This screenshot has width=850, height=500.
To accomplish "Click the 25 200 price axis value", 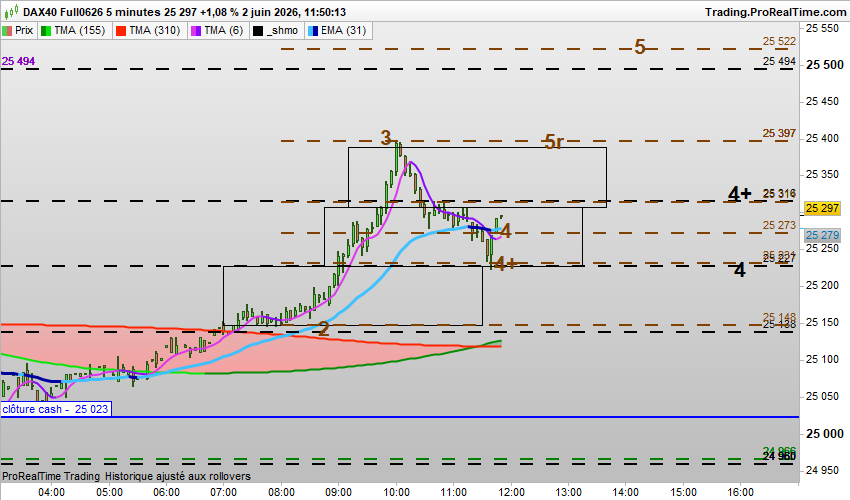I will [822, 285].
